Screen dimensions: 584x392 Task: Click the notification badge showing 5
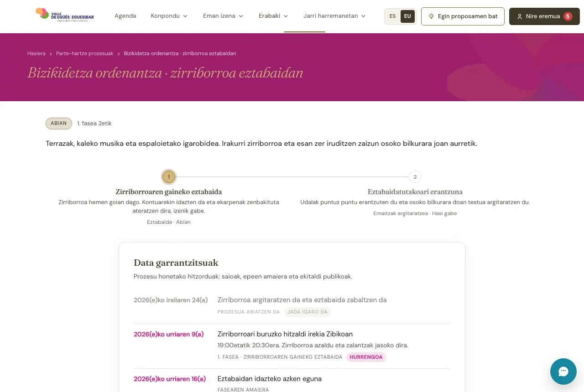point(568,16)
